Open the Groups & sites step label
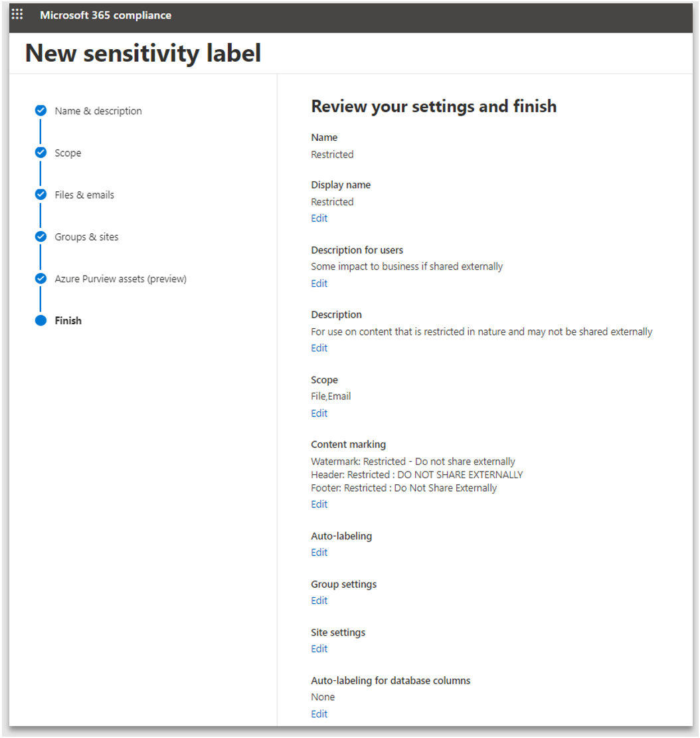Screen dimensions: 700x738 pyautogui.click(x=86, y=236)
